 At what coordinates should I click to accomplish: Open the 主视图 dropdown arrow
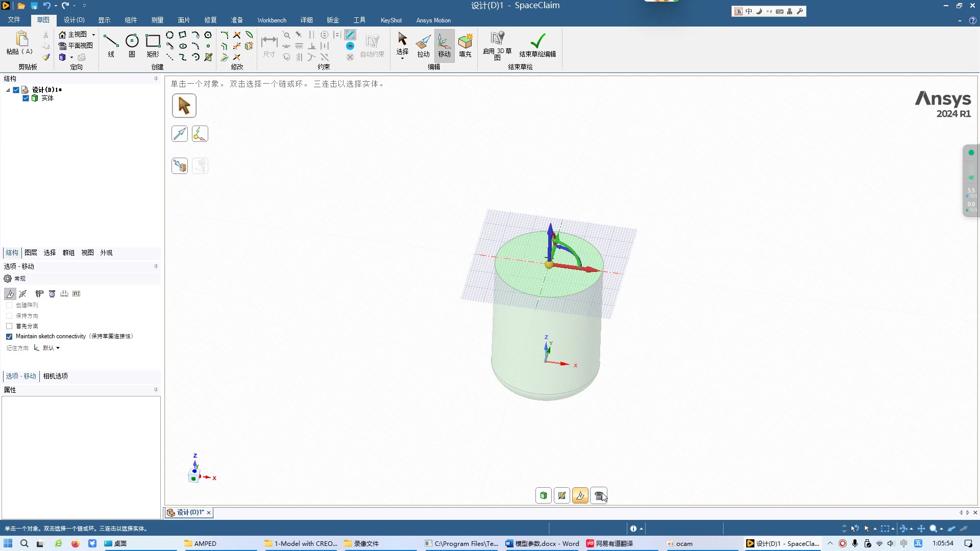tap(93, 35)
